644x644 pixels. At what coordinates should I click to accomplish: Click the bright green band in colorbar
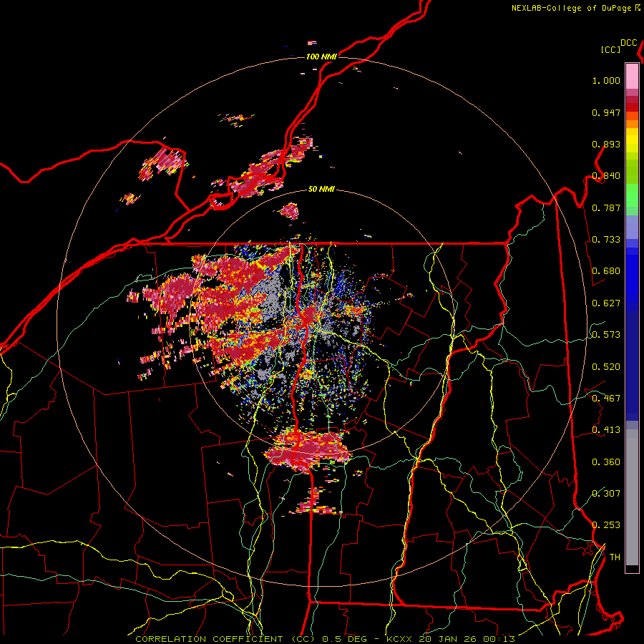coord(632,195)
